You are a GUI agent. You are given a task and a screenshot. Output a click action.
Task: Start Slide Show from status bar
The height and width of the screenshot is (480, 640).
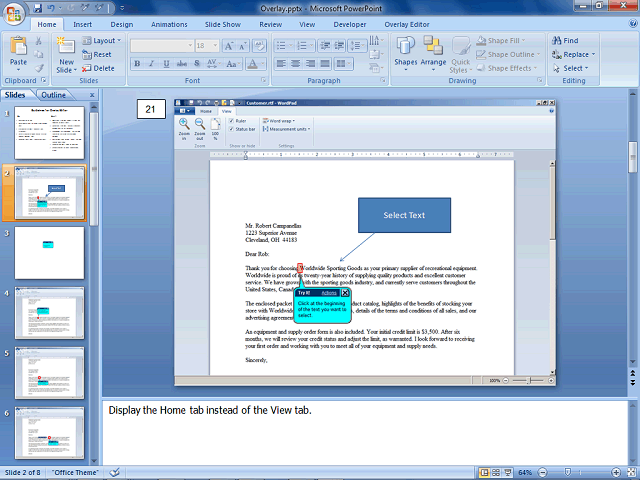508,472
